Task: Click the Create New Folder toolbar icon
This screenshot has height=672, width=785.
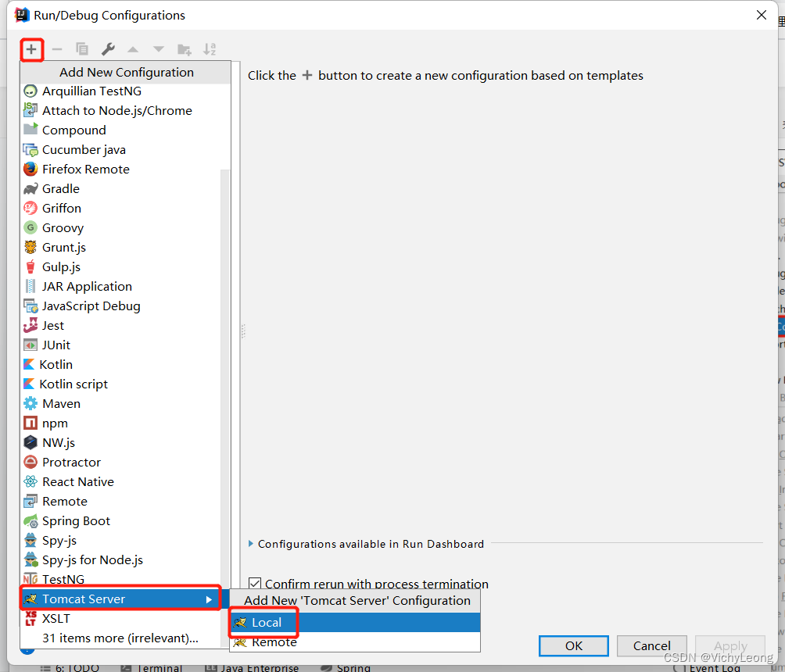Action: (185, 49)
